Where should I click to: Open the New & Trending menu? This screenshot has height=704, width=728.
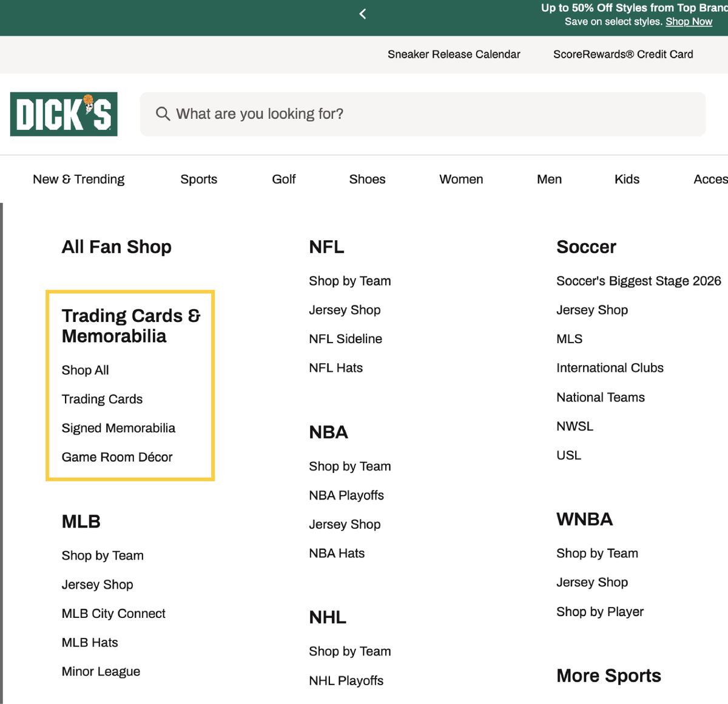click(79, 179)
